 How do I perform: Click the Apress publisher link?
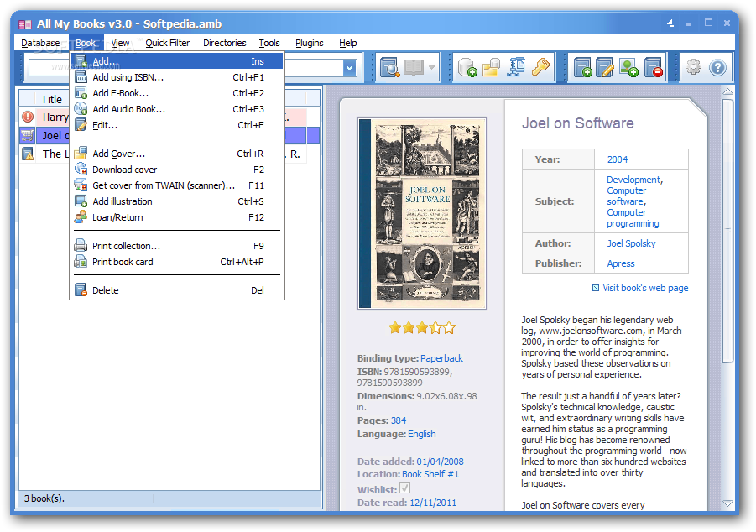coord(621,263)
